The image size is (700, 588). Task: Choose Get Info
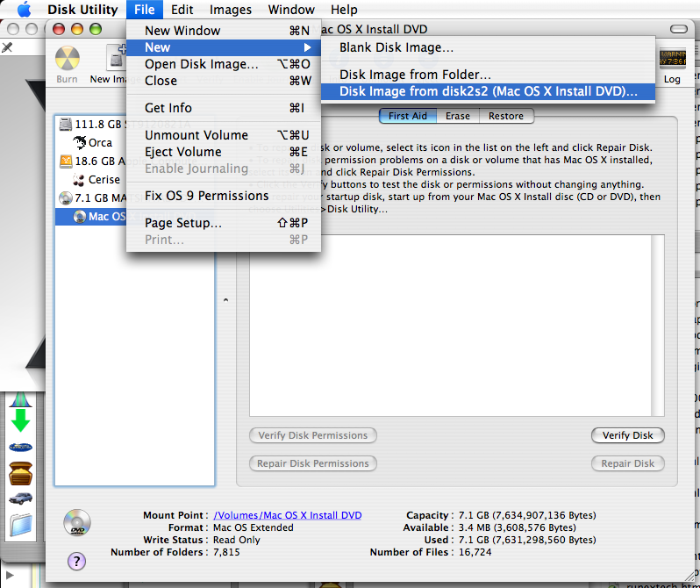tap(224, 108)
